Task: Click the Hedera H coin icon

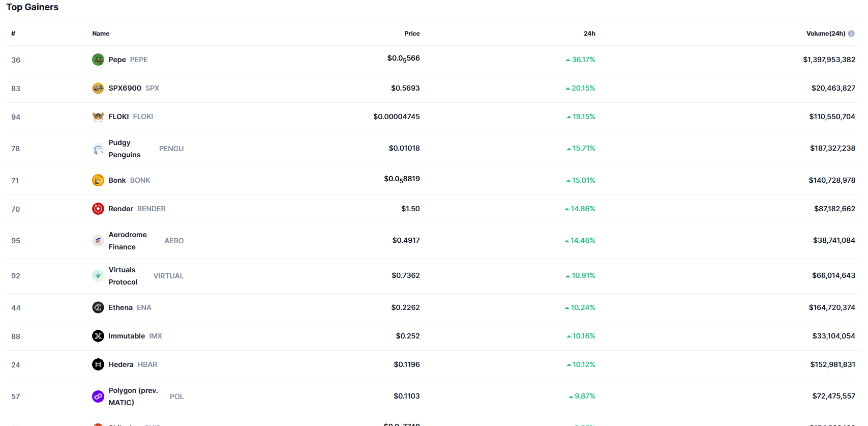Action: [98, 364]
